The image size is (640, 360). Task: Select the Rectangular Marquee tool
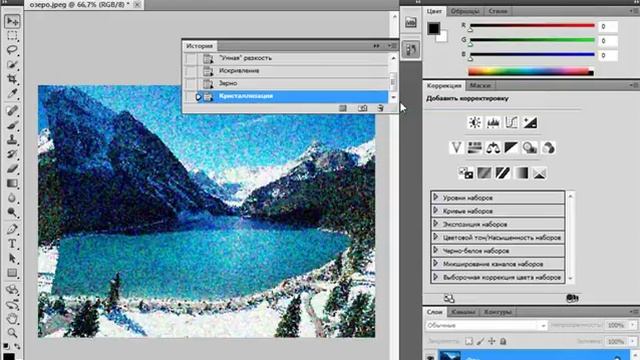click(x=12, y=36)
